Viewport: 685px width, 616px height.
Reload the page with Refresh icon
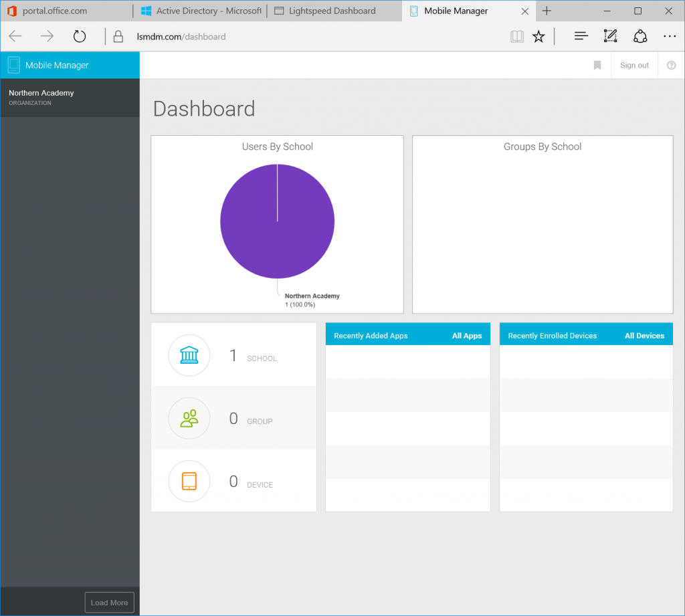[80, 36]
